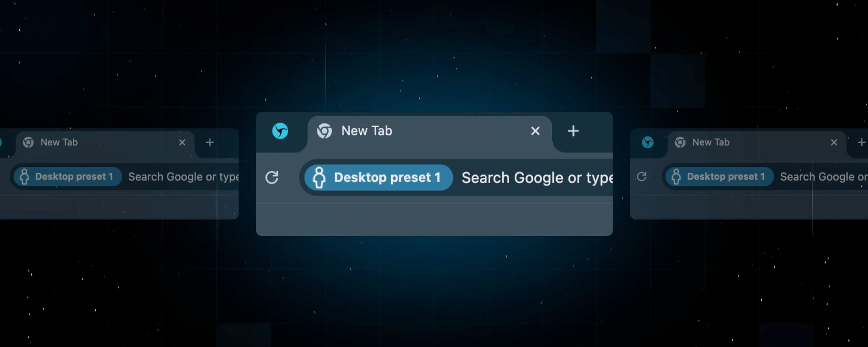Close the right window's New Tab
868x347 pixels.
point(834,142)
